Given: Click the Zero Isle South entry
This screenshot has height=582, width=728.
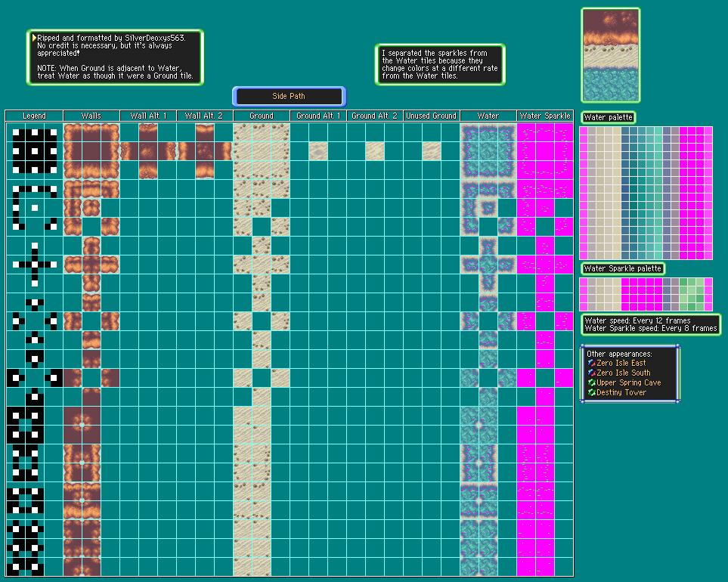Looking at the screenshot, I should pos(624,373).
